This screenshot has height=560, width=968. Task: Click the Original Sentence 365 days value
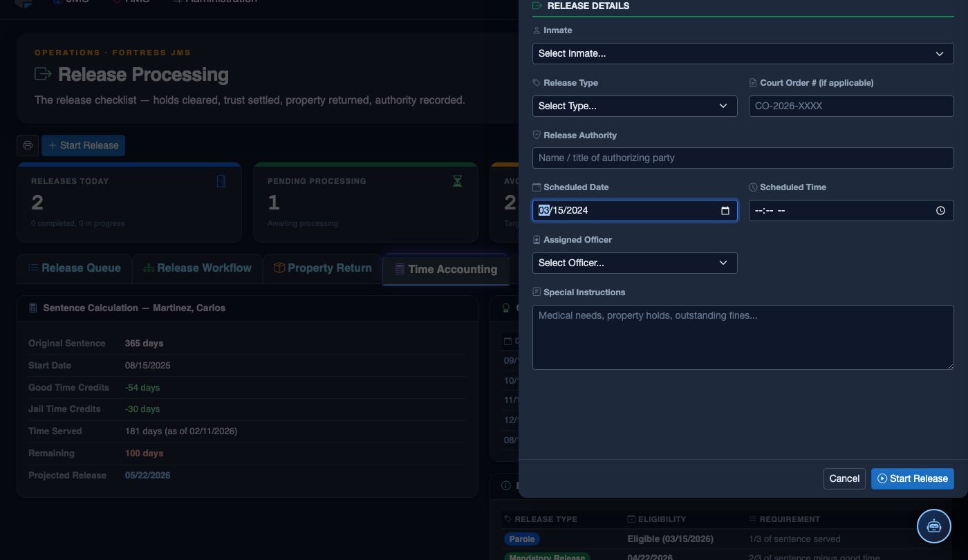coord(144,343)
